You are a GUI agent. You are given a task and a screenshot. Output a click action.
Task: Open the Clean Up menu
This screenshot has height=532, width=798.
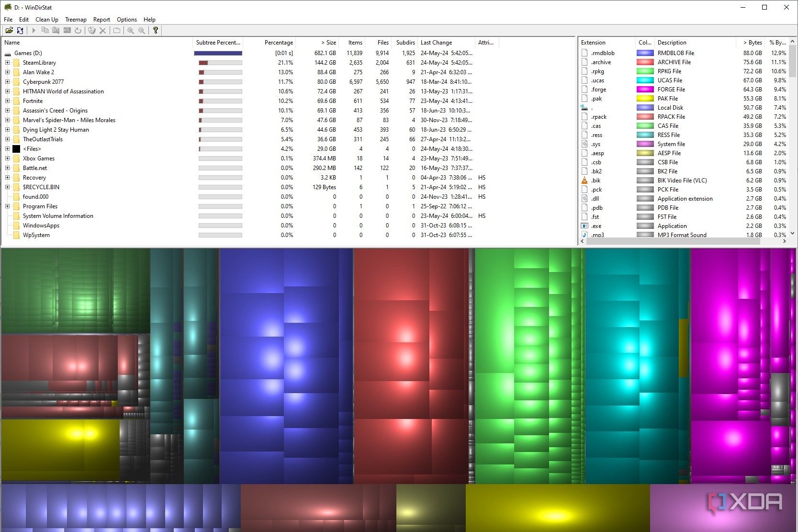pyautogui.click(x=47, y=20)
